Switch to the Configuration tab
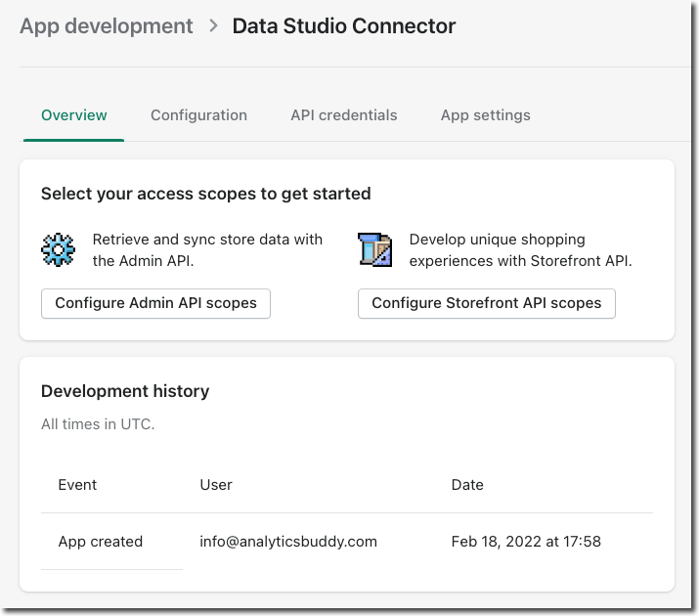The height and width of the screenshot is (616, 699). coord(198,115)
